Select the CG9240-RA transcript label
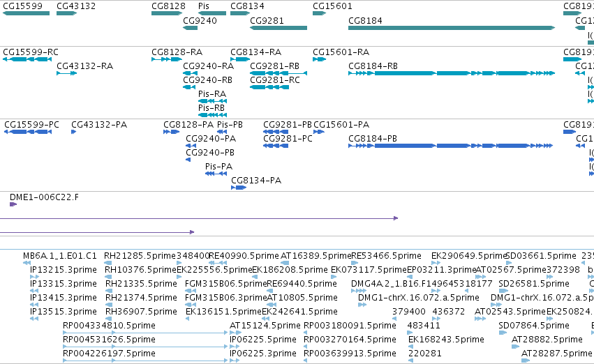This screenshot has width=594, height=364. [208, 66]
